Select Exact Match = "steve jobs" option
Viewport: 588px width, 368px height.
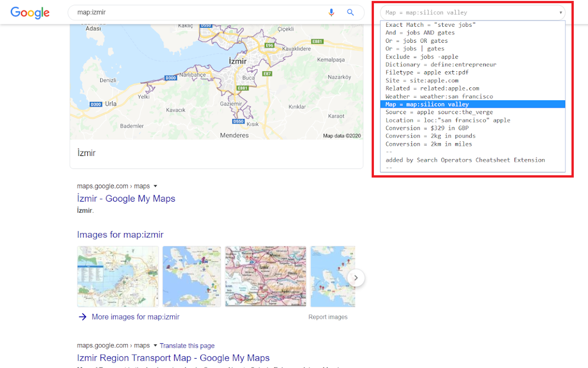coord(473,25)
